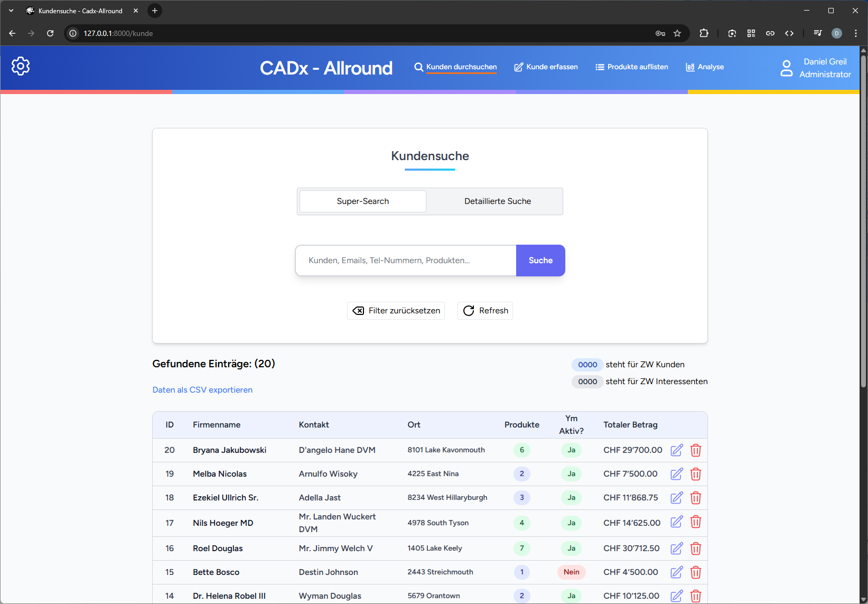Remove the Bette Bosco customer row

pos(696,572)
